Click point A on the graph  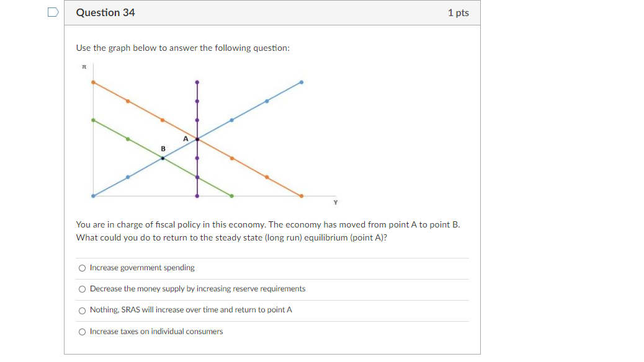coord(197,139)
